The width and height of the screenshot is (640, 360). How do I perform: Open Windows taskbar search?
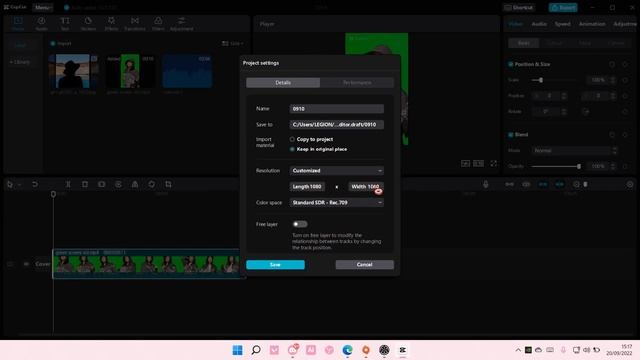pyautogui.click(x=256, y=350)
